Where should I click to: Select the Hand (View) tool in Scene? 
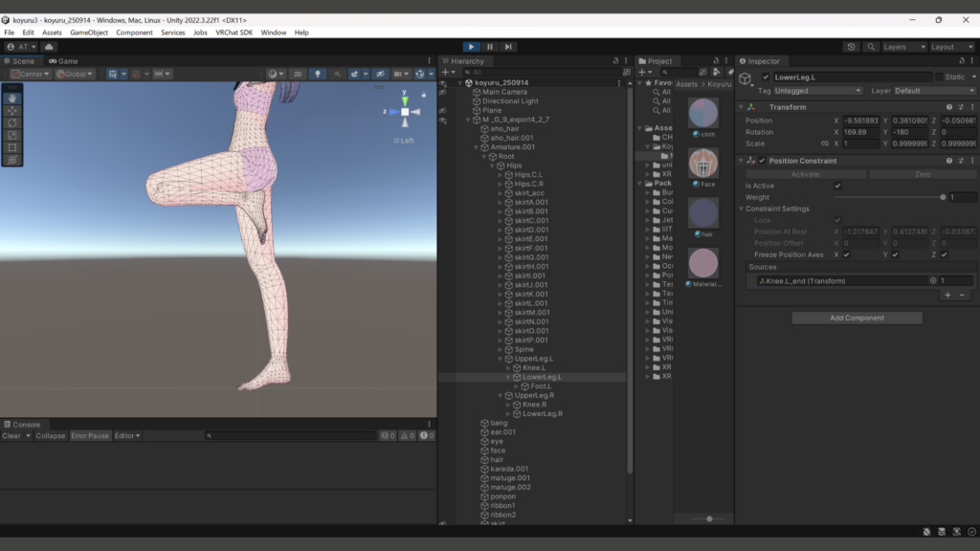[12, 98]
